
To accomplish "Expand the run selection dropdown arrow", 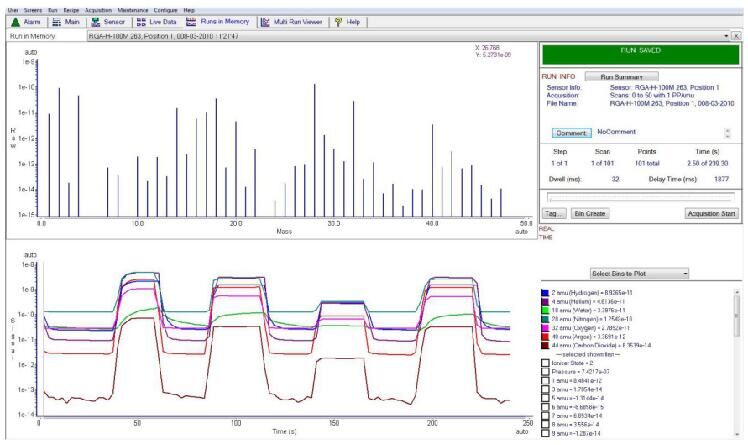I will pyautogui.click(x=725, y=35).
